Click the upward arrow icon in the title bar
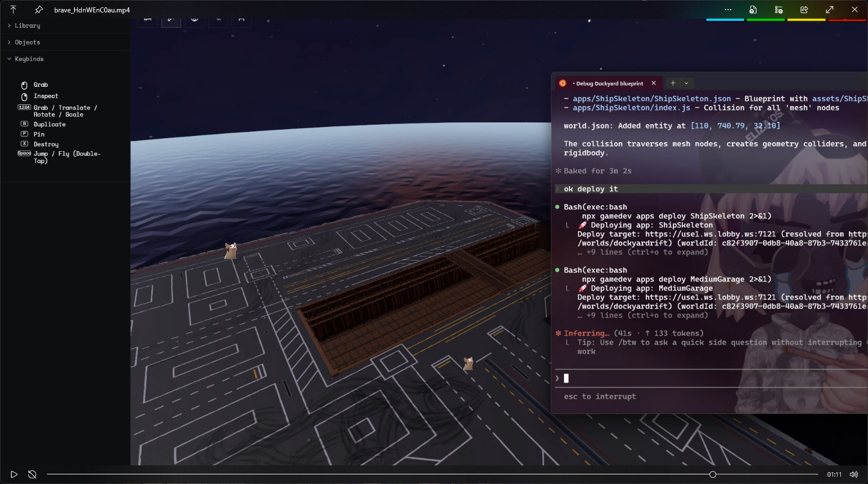The width and height of the screenshot is (868, 484). (x=14, y=10)
